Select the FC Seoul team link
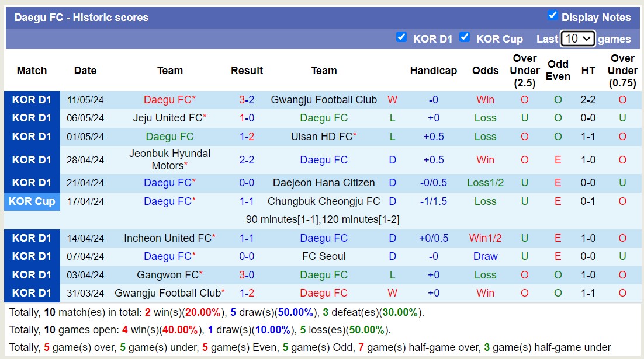Viewport: 644px width, 359px height. pyautogui.click(x=324, y=256)
